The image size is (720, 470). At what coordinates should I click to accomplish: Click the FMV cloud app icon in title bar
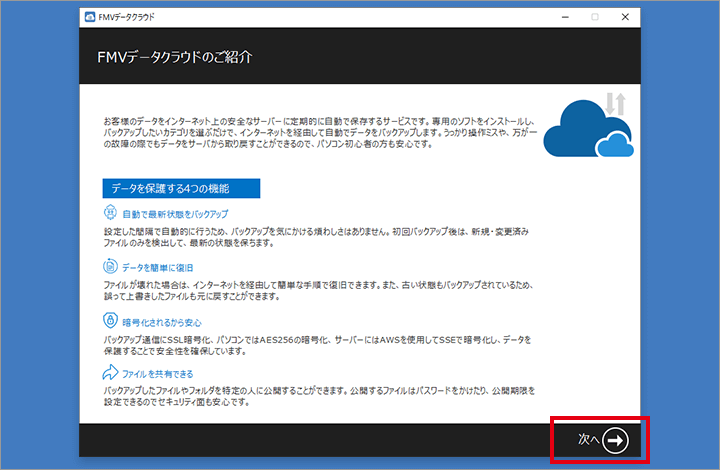tap(90, 17)
